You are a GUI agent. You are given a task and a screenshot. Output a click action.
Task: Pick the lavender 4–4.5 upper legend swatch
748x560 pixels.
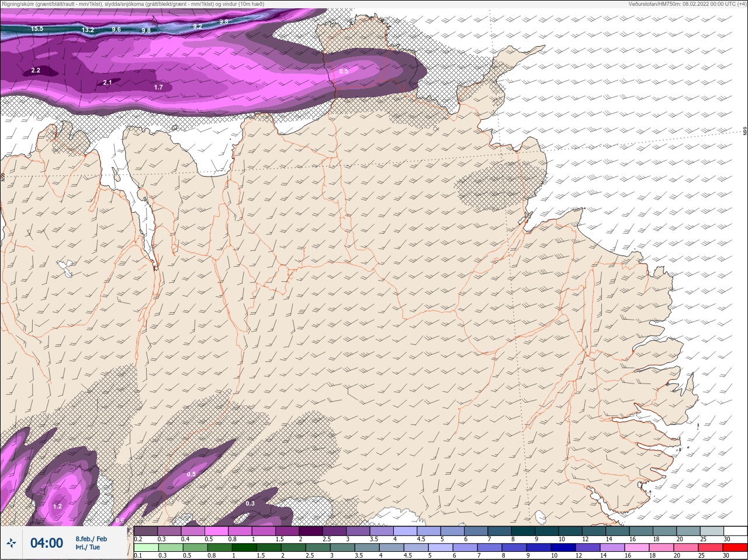406,531
